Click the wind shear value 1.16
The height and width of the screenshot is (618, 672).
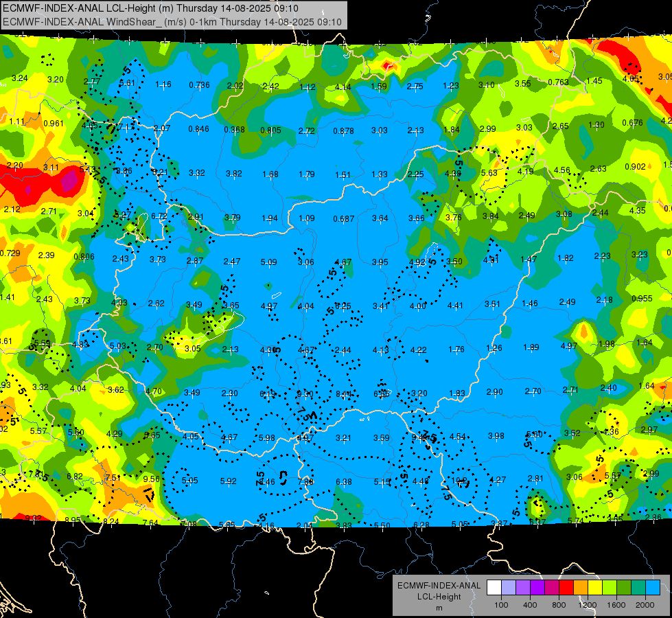coord(163,84)
